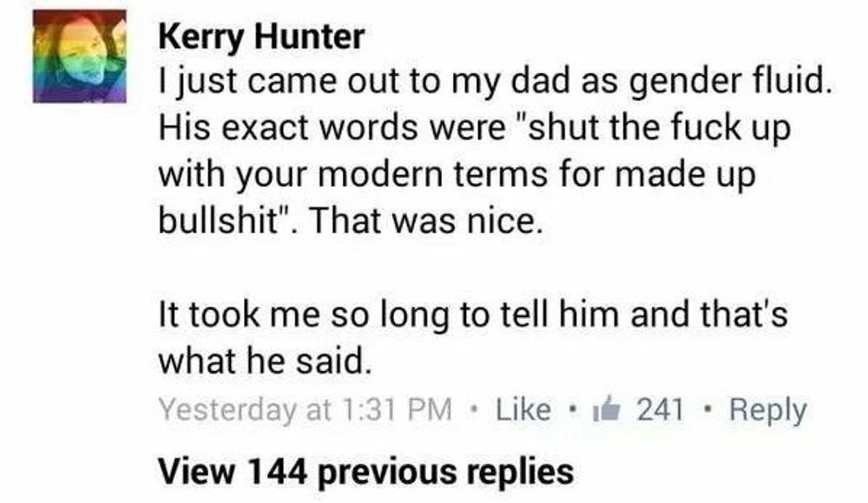Click the line starting 'with your modern terms'
This screenshot has width=868, height=503.
pyautogui.click(x=457, y=175)
